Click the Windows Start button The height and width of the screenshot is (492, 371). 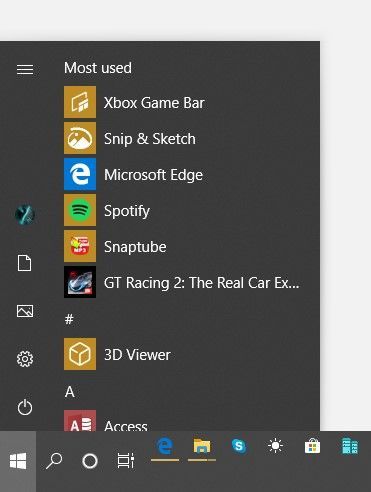coord(18,461)
